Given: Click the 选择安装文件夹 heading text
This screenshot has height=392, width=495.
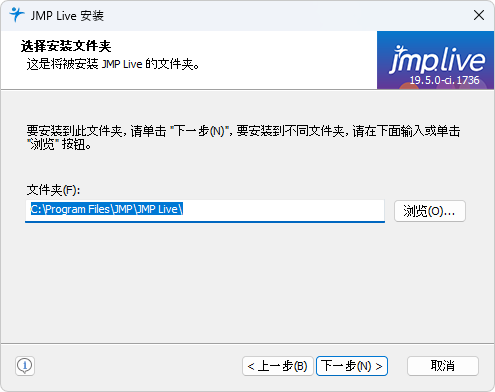Looking at the screenshot, I should (66, 46).
